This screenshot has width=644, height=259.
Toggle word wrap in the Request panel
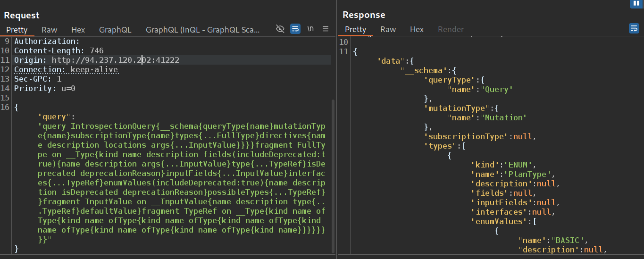tap(295, 29)
